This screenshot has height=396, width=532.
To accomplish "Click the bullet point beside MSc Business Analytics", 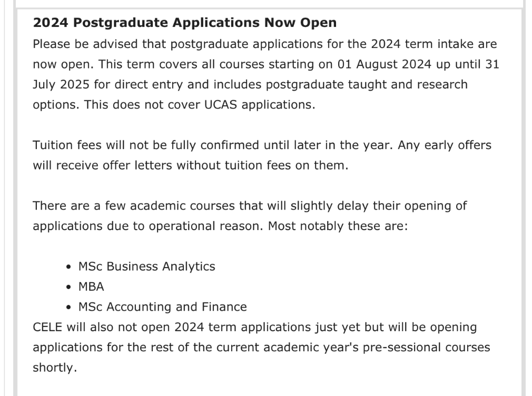I will click(69, 267).
